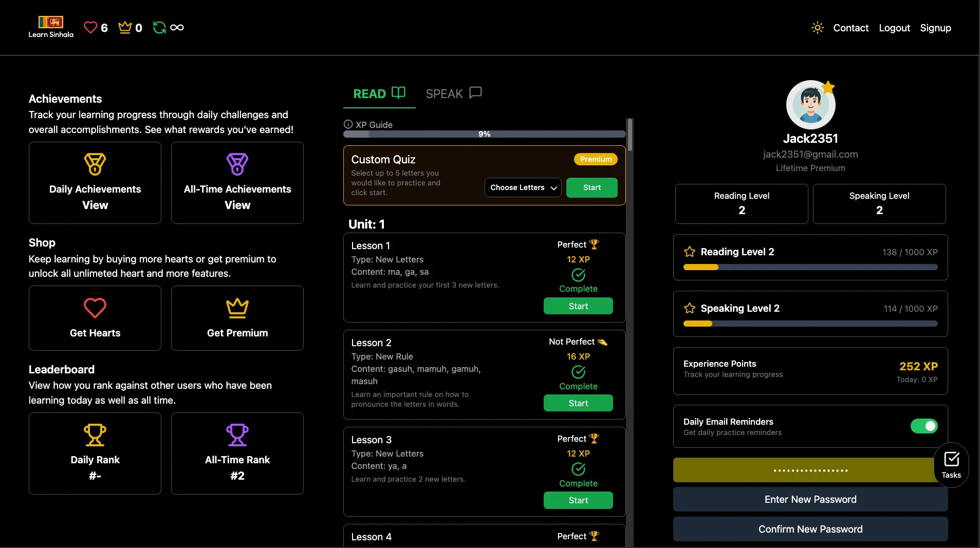The width and height of the screenshot is (980, 548).
Task: Switch to the SPEAK tab
Action: point(453,93)
